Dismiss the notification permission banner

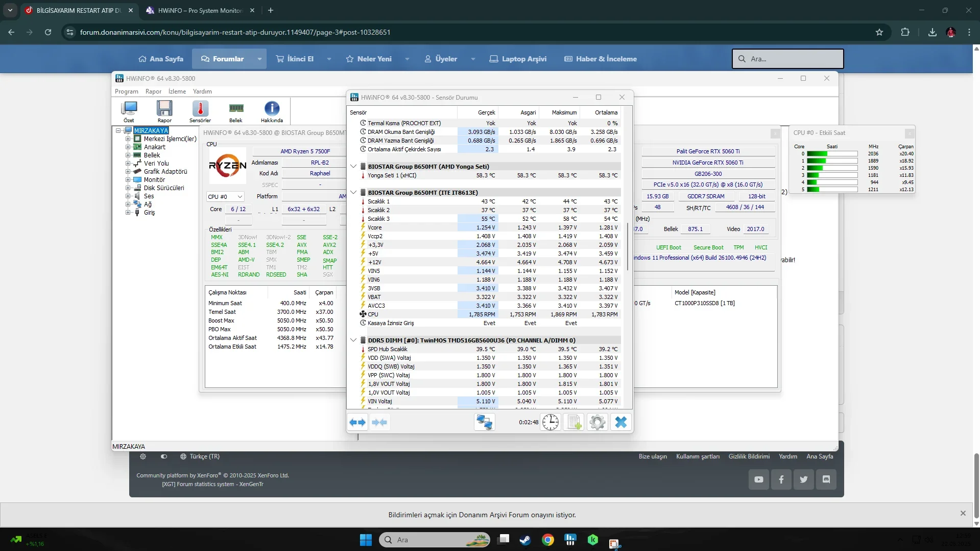point(963,513)
